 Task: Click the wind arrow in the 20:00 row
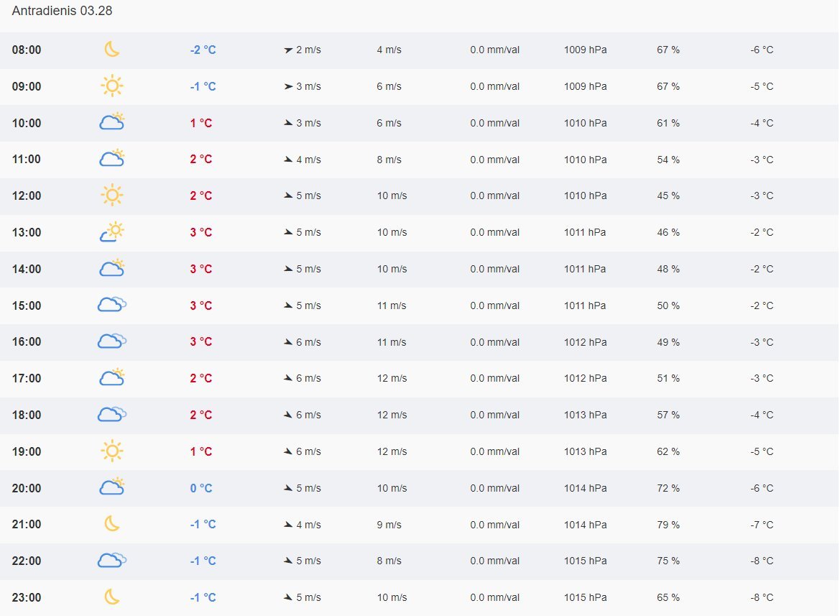point(288,488)
